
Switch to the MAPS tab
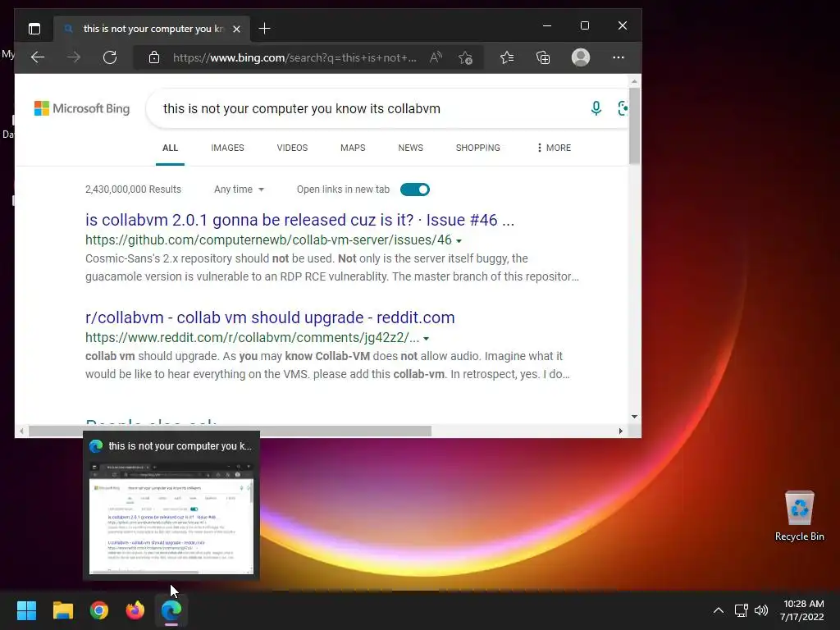[353, 148]
